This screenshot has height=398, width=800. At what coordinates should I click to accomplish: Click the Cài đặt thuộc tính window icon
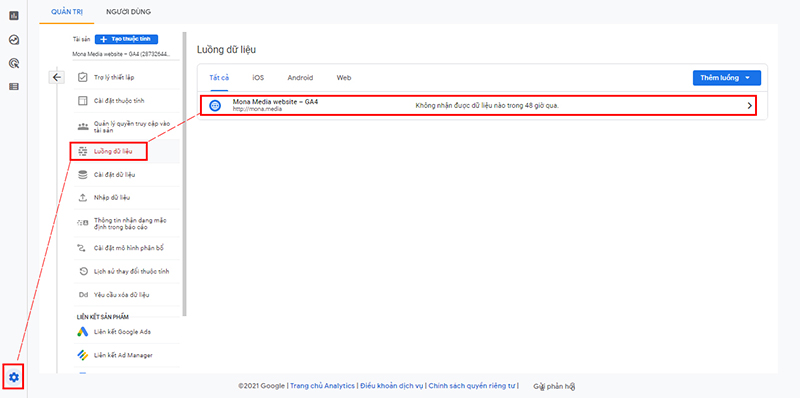[82, 101]
